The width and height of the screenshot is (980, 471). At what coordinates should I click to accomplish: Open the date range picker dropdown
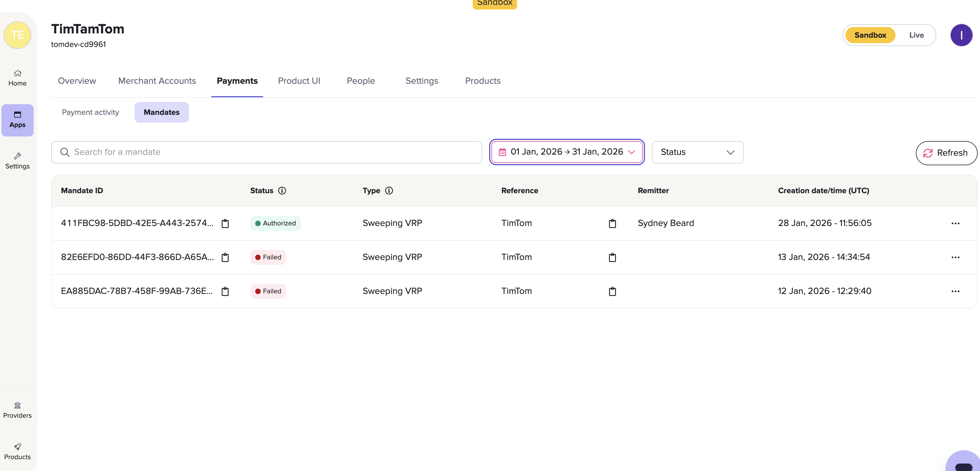coord(566,152)
